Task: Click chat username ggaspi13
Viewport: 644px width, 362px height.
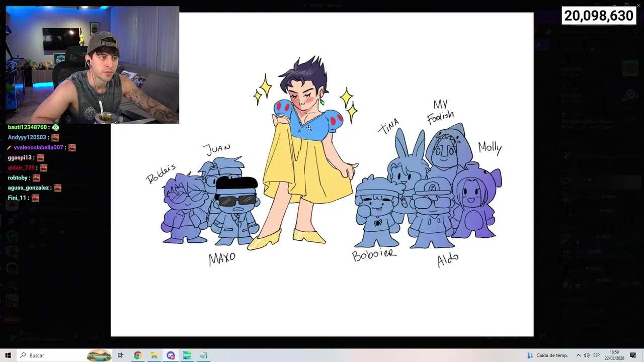Action: 20,158
